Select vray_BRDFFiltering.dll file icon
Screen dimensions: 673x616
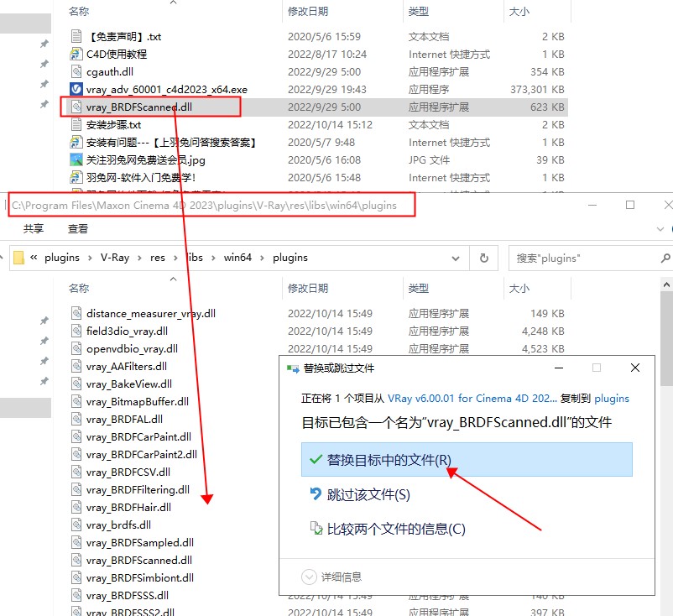(76, 489)
